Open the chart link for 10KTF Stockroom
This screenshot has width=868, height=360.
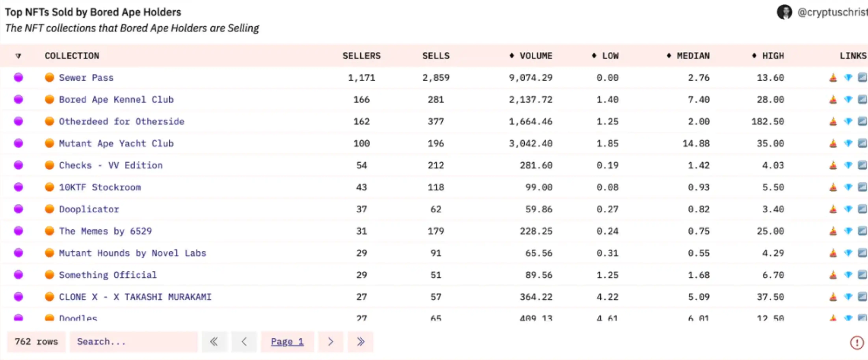coord(862,187)
